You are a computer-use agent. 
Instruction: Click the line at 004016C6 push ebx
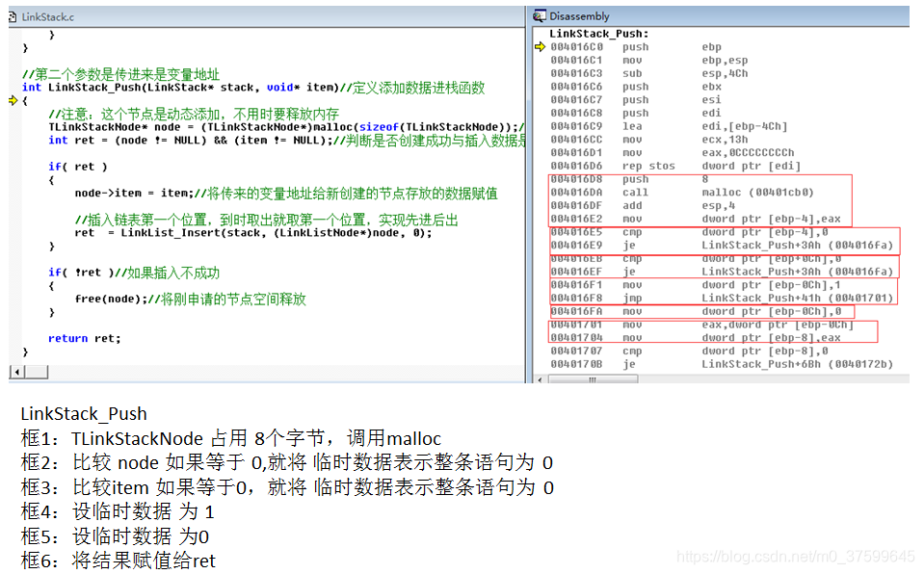click(x=636, y=87)
